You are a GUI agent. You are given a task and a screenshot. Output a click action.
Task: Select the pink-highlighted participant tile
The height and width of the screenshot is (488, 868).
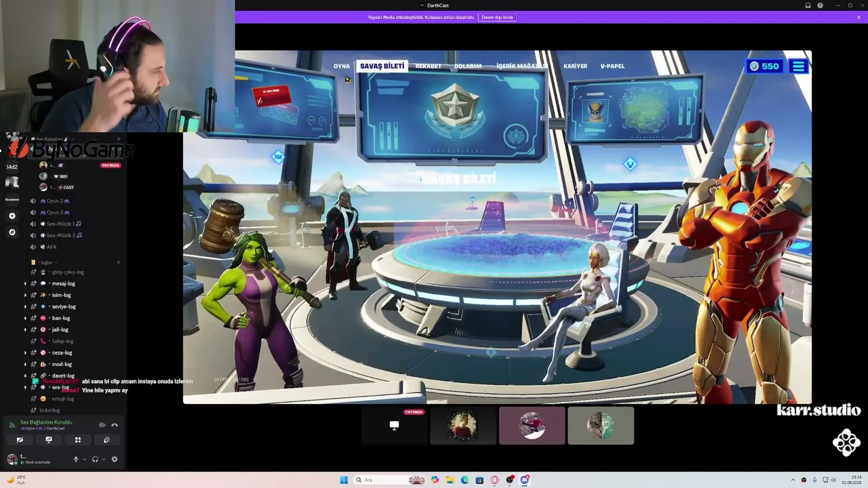click(x=532, y=426)
